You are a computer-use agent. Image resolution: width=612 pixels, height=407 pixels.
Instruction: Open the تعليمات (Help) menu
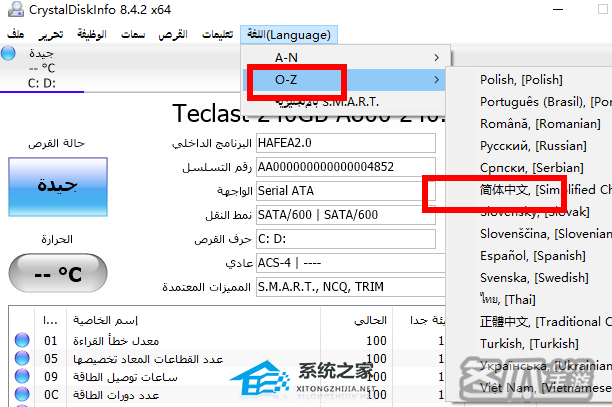(x=217, y=34)
